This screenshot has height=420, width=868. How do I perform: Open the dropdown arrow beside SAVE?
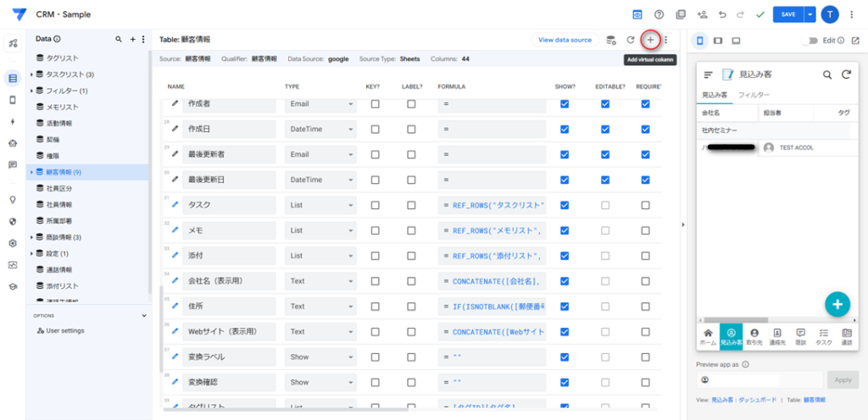click(x=810, y=14)
